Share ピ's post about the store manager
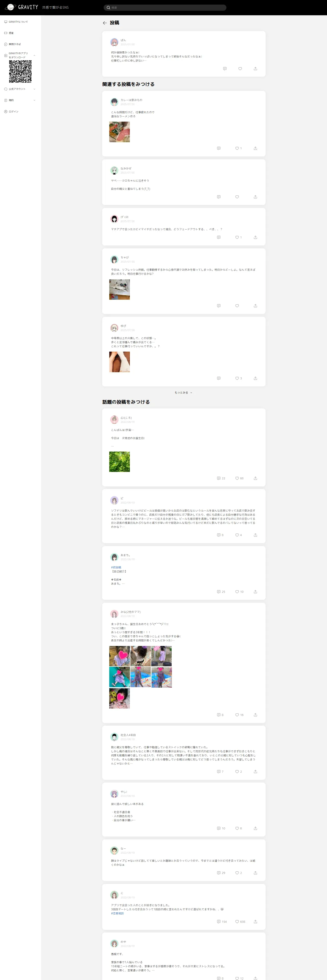 [255, 535]
